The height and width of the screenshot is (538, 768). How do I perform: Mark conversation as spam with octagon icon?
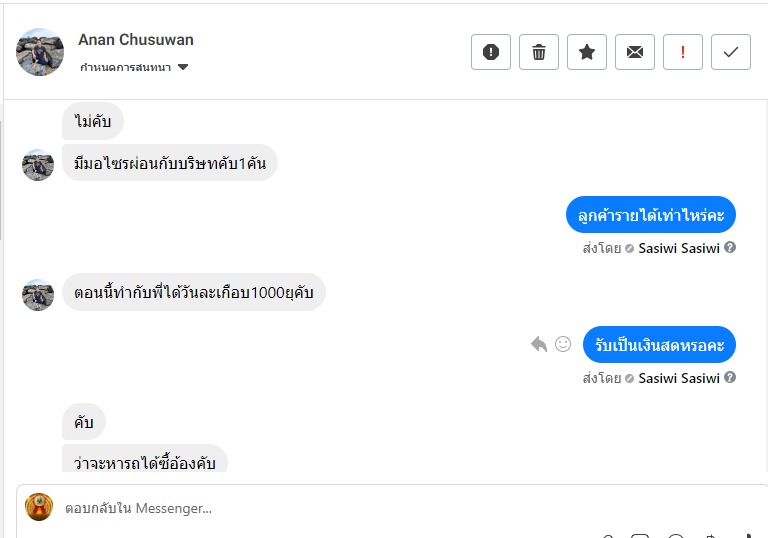(x=491, y=52)
